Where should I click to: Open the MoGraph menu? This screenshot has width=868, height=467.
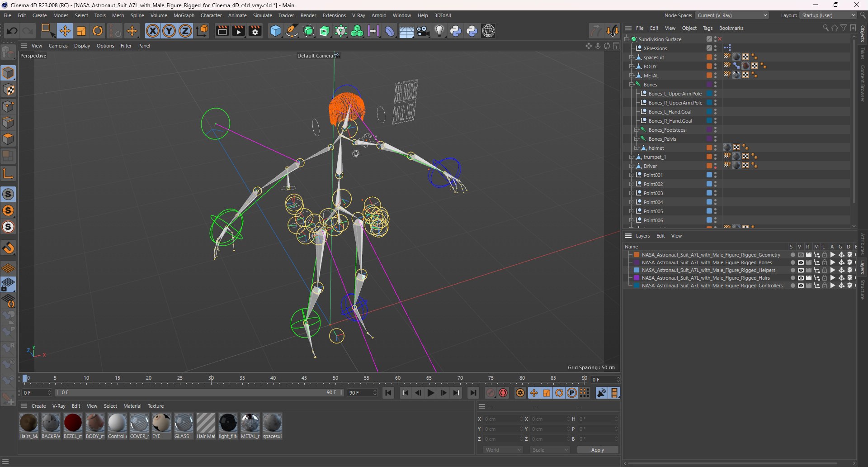(x=184, y=15)
